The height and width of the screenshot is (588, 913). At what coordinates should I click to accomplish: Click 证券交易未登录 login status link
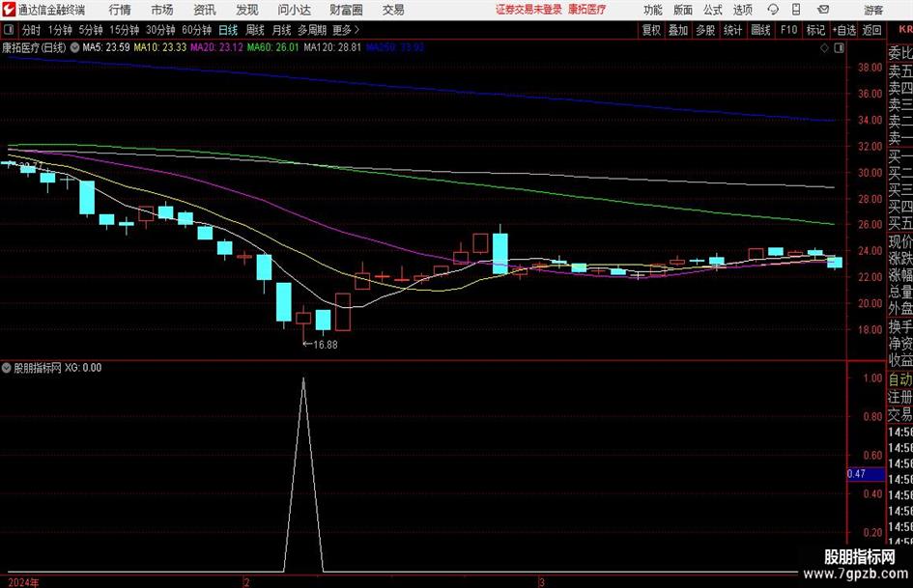(528, 10)
